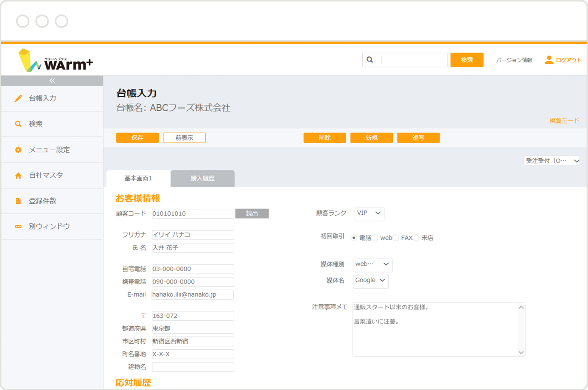Click the user icon next to ログアウト

click(x=549, y=60)
